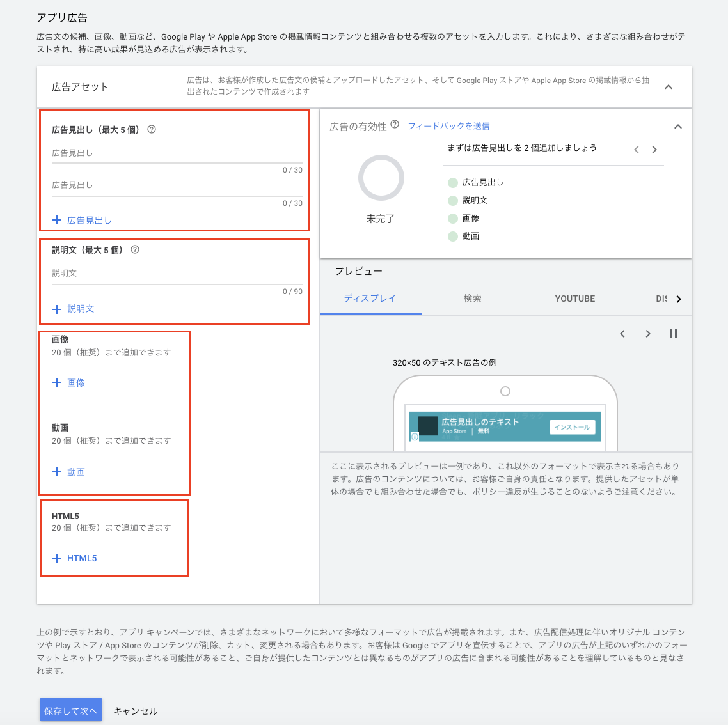Collapse the 広告の有効性 panel
Image resolution: width=728 pixels, height=725 pixels.
pos(678,127)
